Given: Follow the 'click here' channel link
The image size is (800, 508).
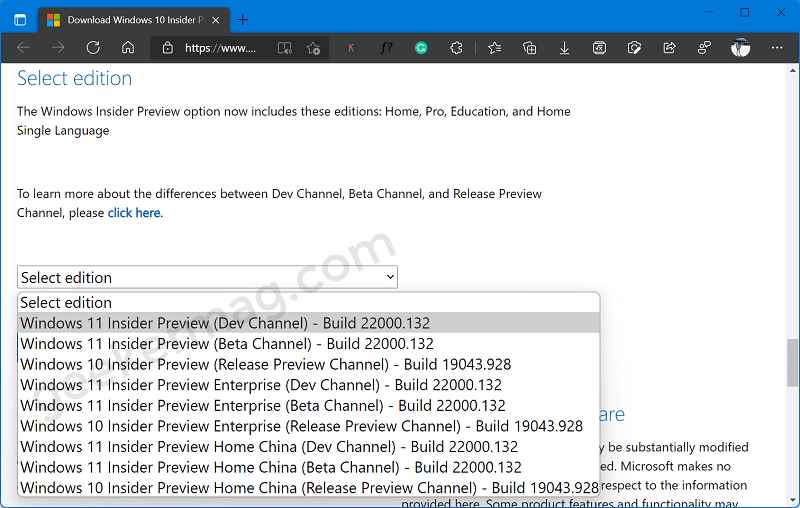Looking at the screenshot, I should tap(134, 213).
